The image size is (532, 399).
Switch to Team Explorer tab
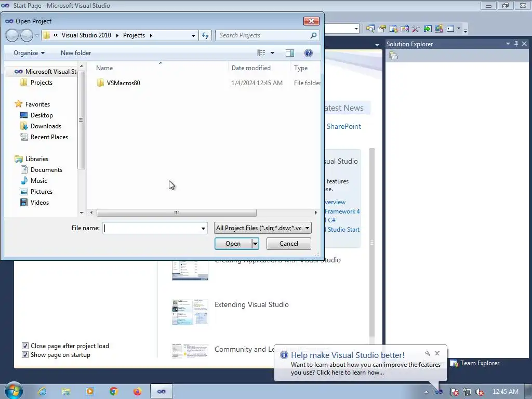[475, 363]
